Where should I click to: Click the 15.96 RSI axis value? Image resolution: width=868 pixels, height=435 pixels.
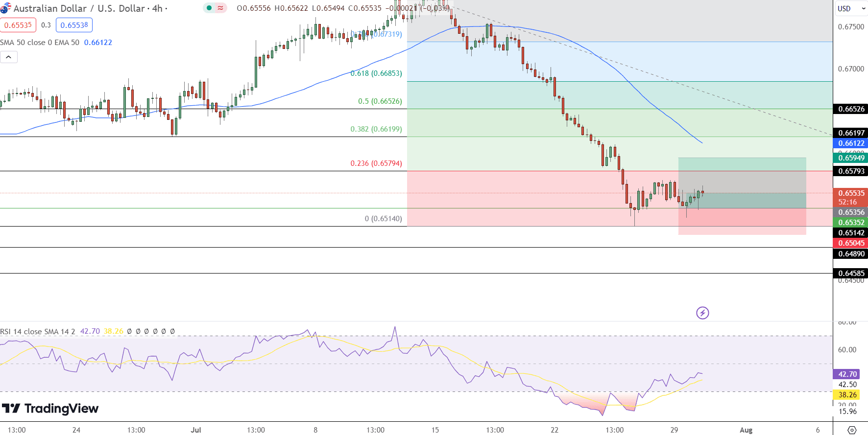[x=847, y=412]
